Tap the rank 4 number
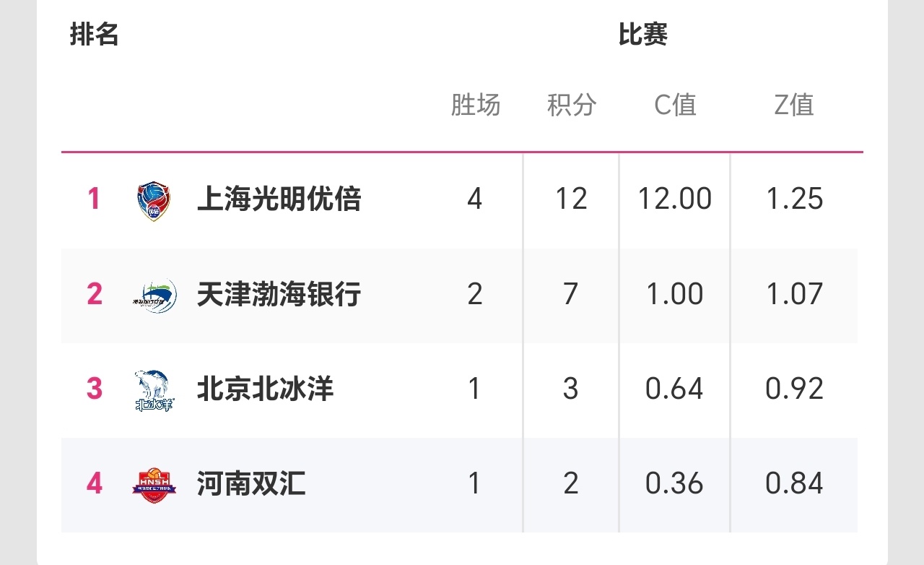Image resolution: width=924 pixels, height=565 pixels. pos(95,483)
